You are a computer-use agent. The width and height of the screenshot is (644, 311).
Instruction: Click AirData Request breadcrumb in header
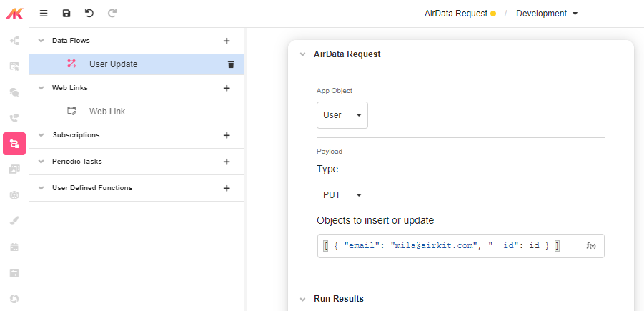coord(455,14)
